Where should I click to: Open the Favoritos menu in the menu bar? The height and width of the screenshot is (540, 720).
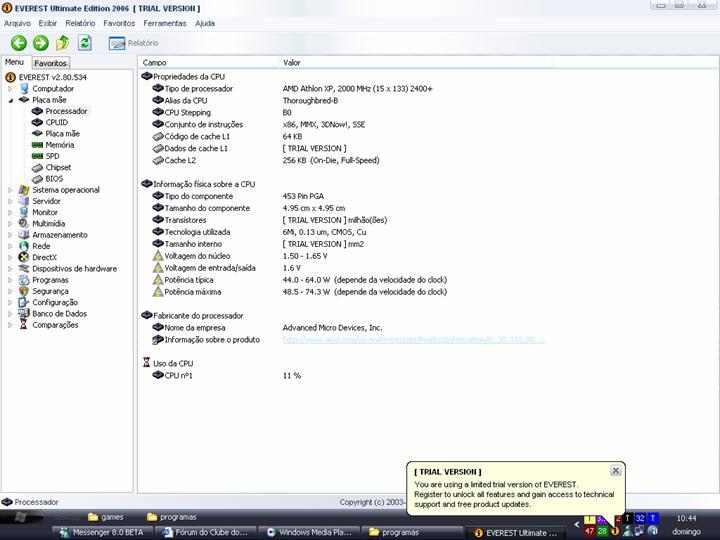[119, 23]
